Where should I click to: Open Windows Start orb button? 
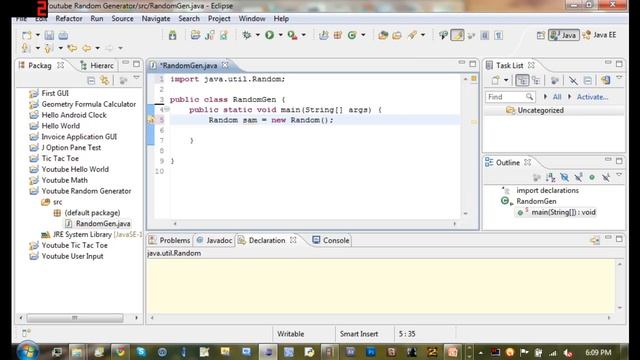point(28,351)
